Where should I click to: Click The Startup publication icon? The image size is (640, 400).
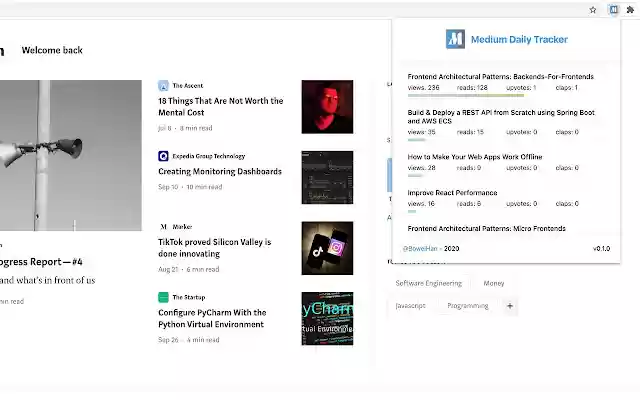point(163,297)
